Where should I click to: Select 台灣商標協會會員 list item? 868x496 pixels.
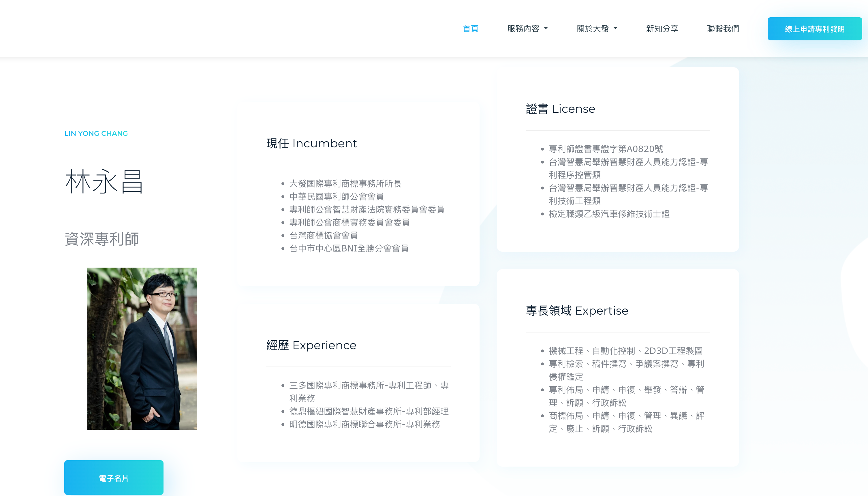324,235
